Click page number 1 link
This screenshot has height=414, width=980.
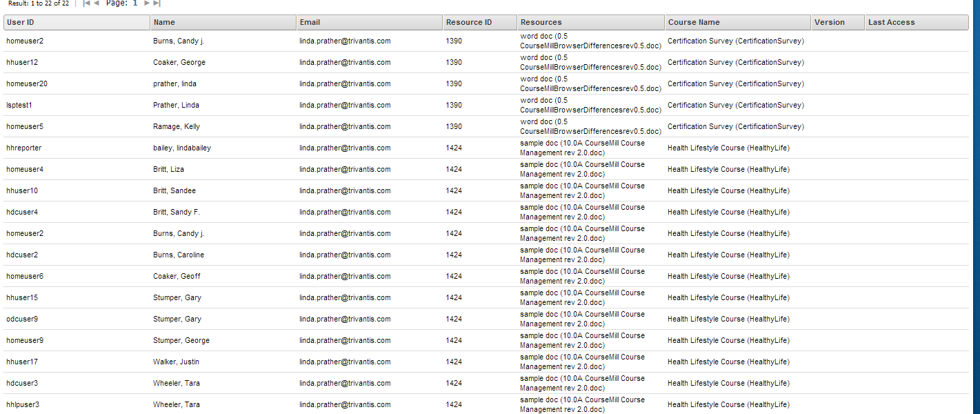click(135, 3)
